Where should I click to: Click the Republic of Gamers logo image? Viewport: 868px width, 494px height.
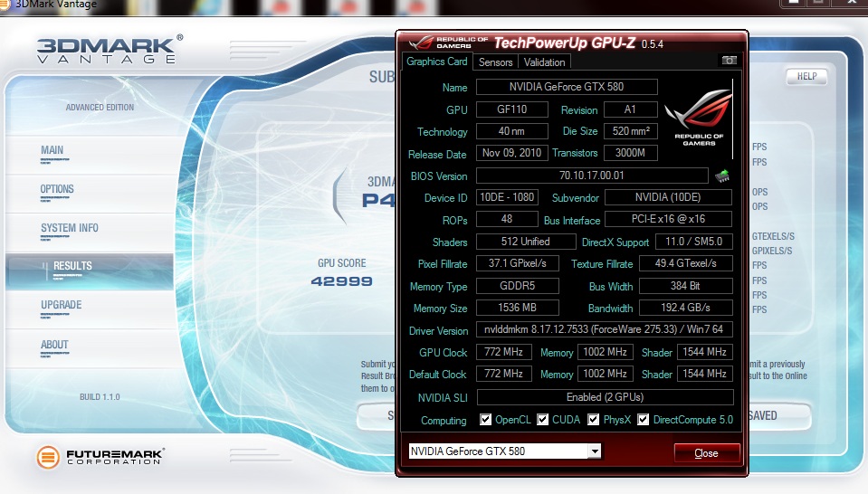[699, 119]
